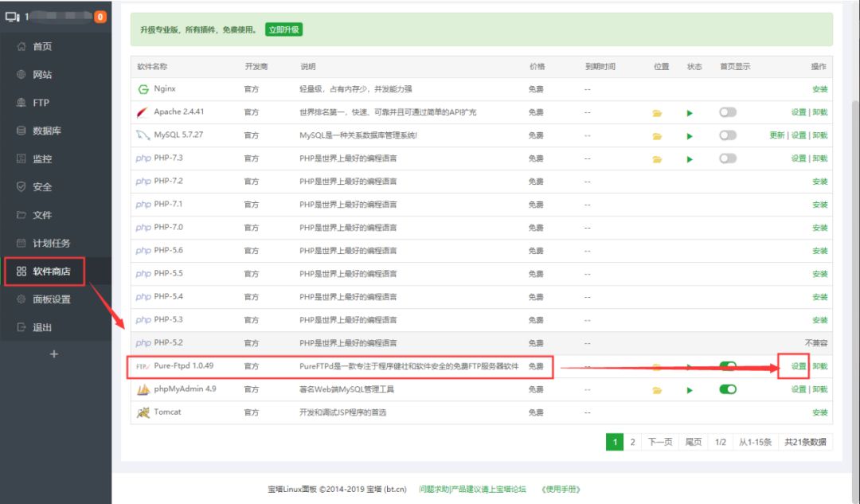860x504 pixels.
Task: Enable Apache homepage display toggle
Action: click(x=727, y=112)
